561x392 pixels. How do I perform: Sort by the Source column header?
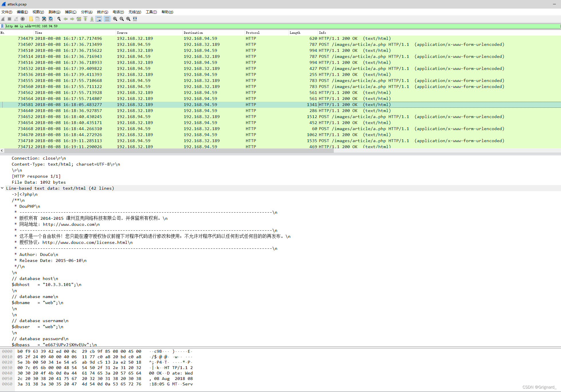(149, 33)
